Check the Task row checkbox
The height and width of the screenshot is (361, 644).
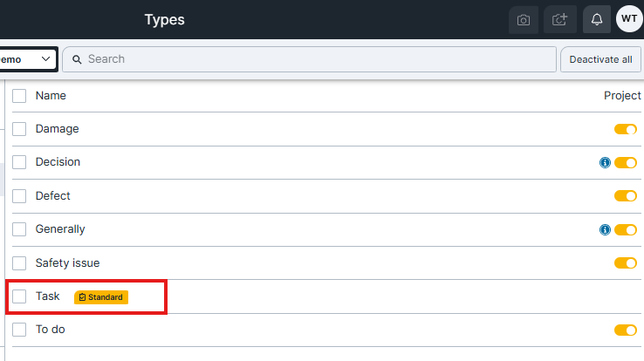19,296
